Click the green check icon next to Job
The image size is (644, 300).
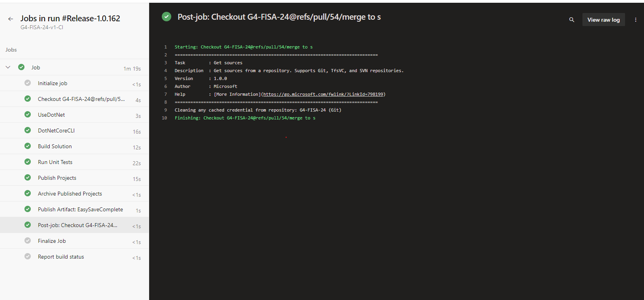coord(21,67)
